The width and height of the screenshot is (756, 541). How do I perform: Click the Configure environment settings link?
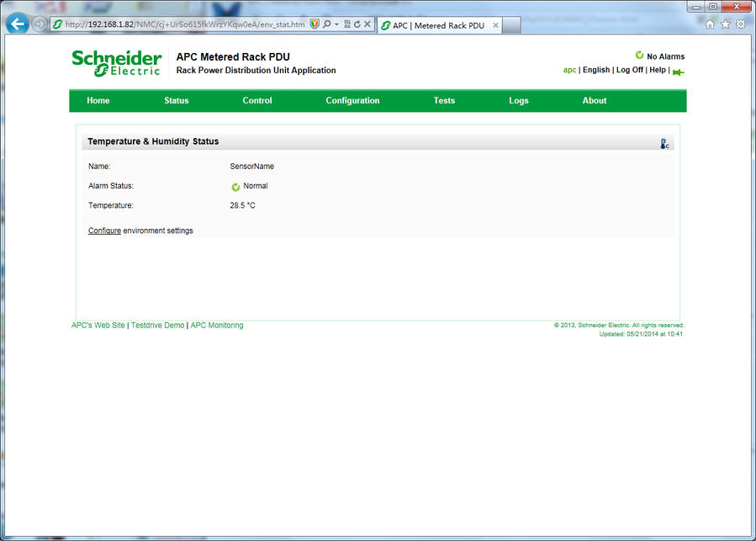(x=104, y=231)
